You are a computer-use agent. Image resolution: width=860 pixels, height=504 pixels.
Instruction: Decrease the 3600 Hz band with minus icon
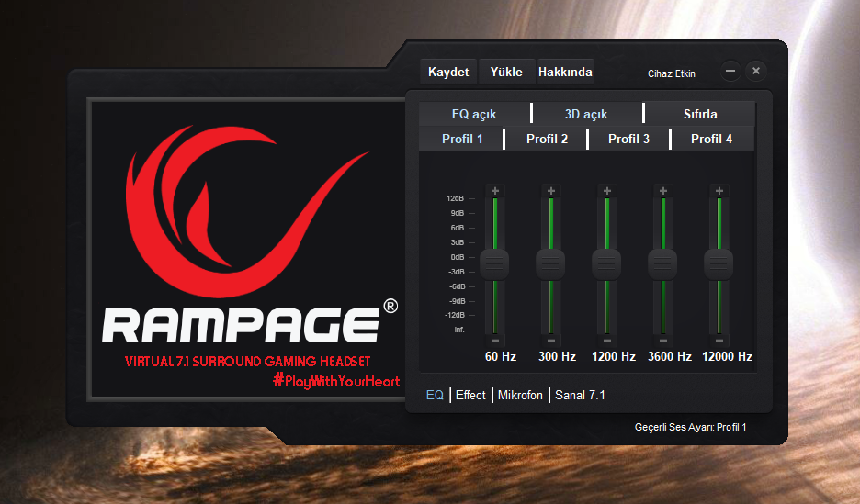663,341
